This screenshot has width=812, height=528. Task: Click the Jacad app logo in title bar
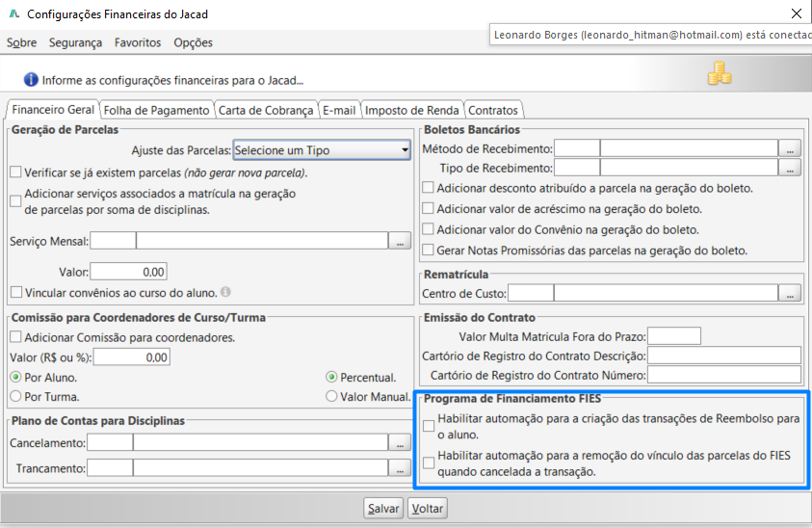pos(14,14)
